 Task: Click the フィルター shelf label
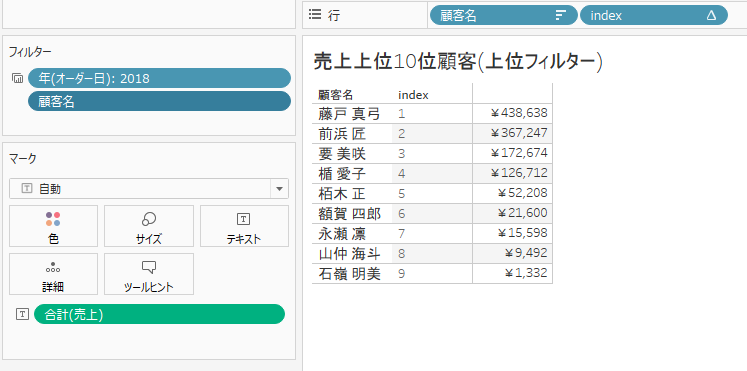pyautogui.click(x=30, y=52)
